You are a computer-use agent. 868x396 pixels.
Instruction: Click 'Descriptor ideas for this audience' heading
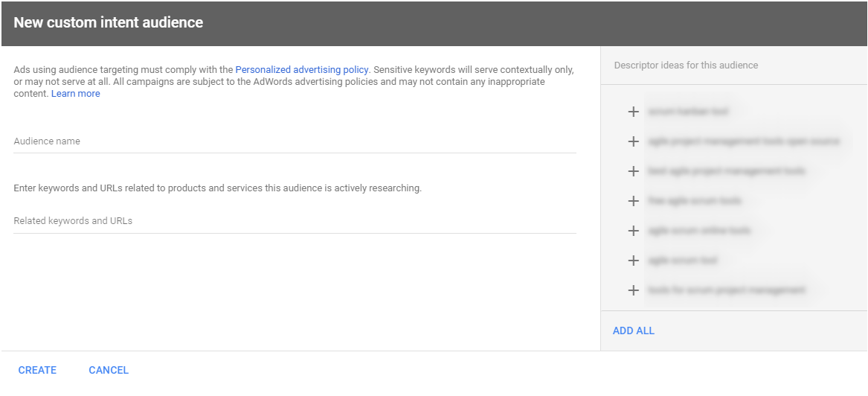click(686, 66)
